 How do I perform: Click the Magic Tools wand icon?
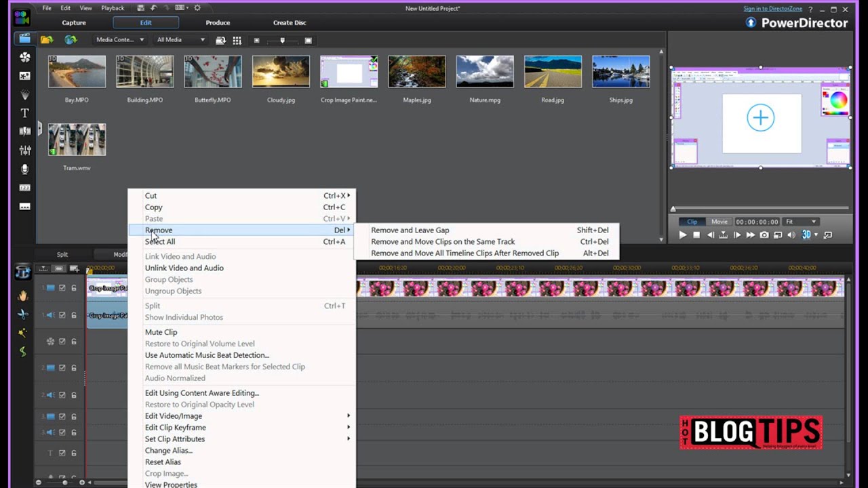click(23, 333)
